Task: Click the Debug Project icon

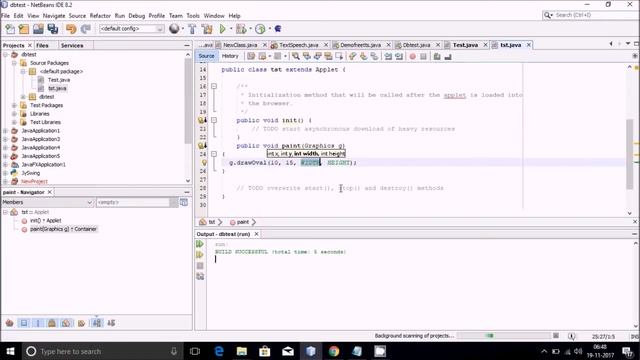Action: [x=241, y=29]
